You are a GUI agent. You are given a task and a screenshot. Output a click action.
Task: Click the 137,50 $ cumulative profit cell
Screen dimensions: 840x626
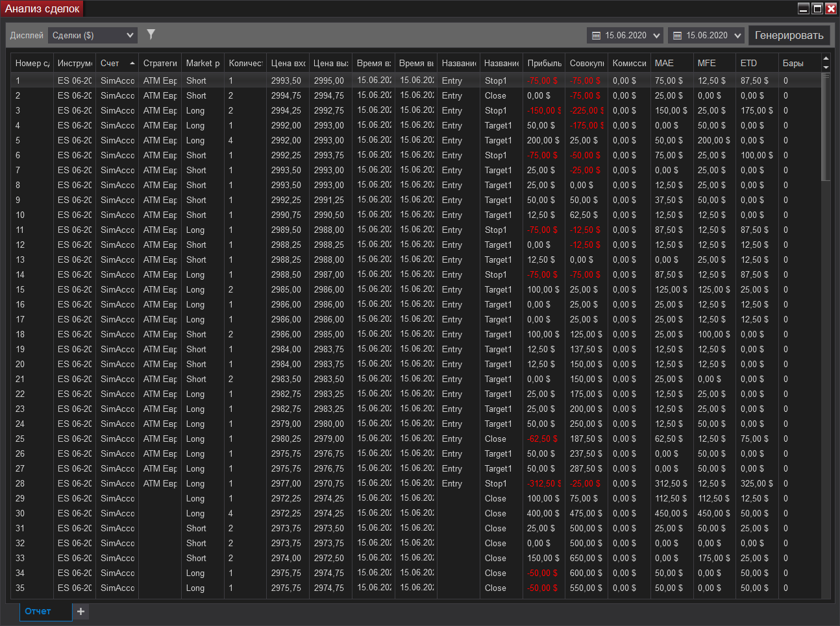pyautogui.click(x=587, y=349)
